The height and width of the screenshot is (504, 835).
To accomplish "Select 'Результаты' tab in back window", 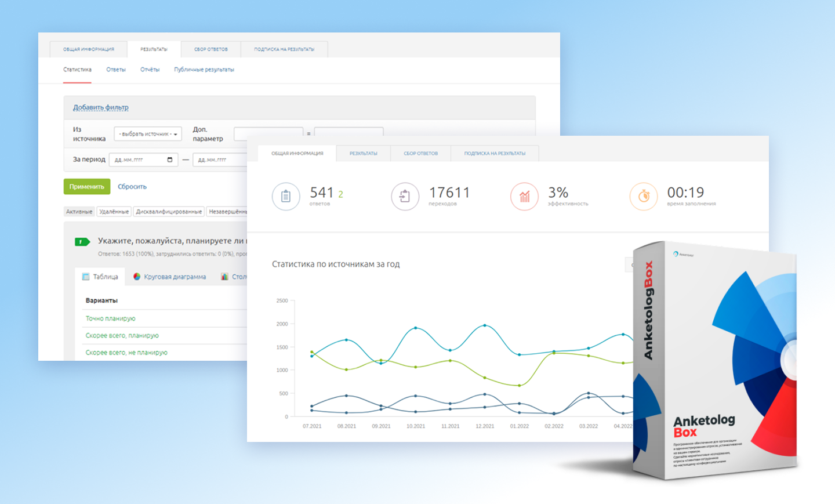I will (154, 49).
